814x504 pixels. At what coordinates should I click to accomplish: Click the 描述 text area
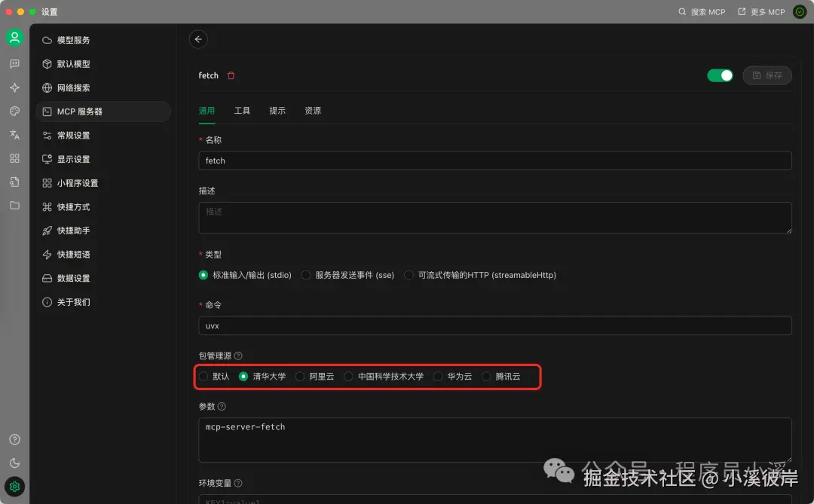494,218
